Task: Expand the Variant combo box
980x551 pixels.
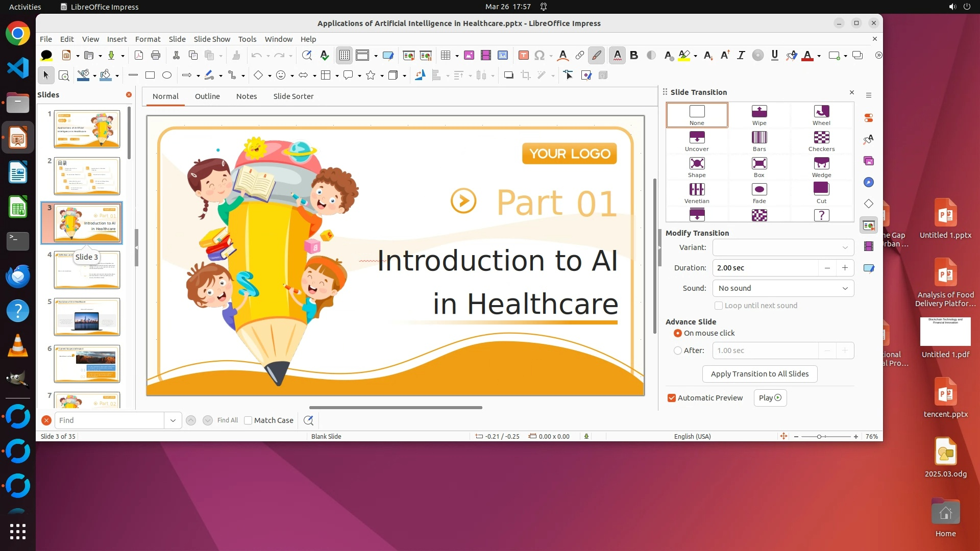Action: (x=783, y=247)
